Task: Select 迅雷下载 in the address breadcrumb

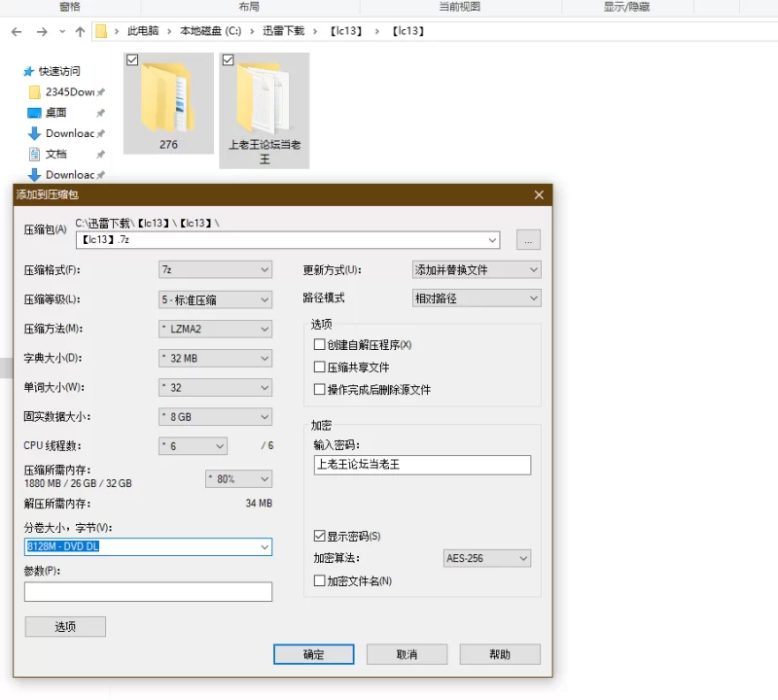Action: (x=283, y=31)
